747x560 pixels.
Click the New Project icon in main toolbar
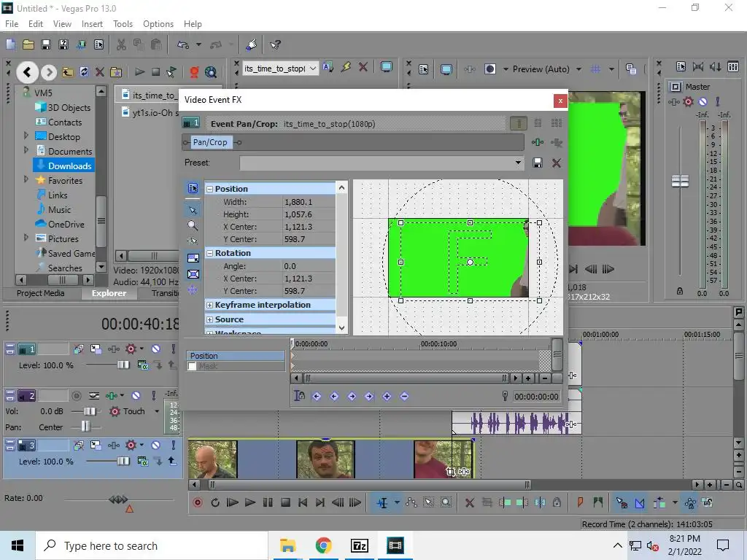click(10, 44)
